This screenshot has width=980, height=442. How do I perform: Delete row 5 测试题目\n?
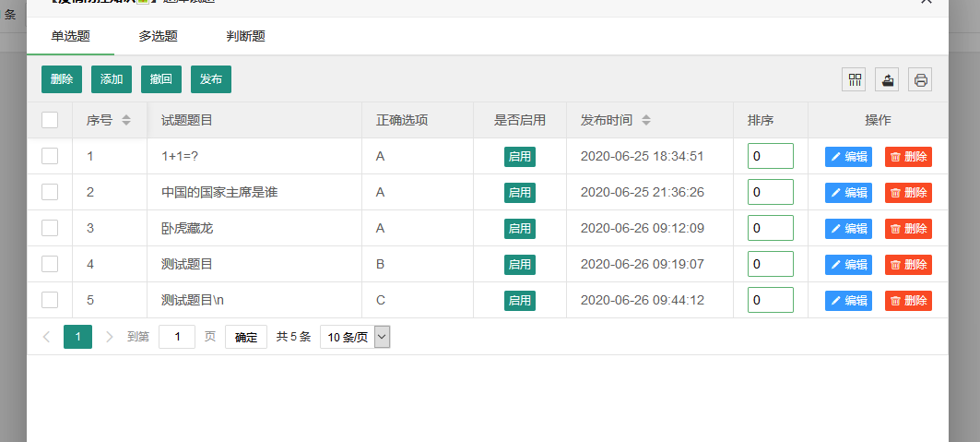point(908,301)
